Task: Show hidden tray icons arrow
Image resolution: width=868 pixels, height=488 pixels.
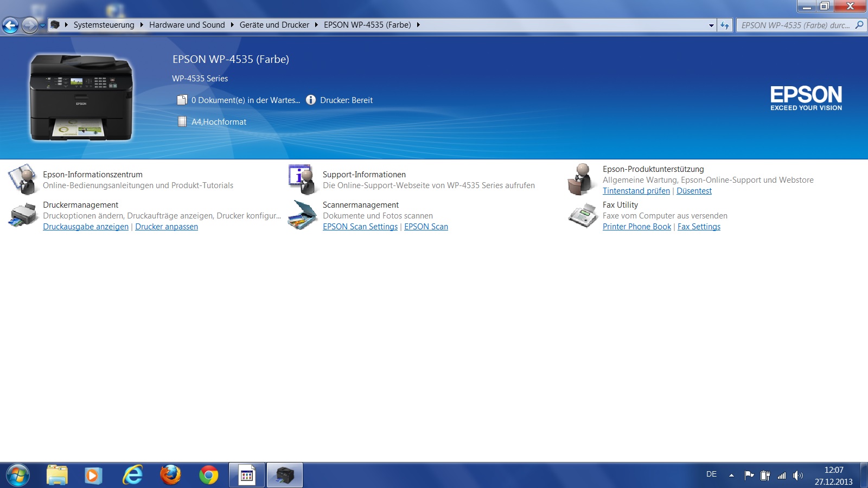Action: tap(731, 476)
